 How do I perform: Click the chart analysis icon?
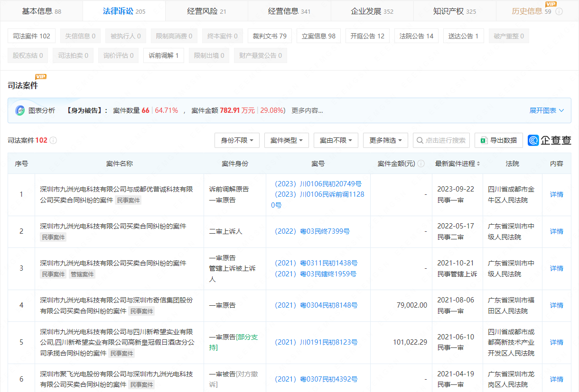(20, 110)
